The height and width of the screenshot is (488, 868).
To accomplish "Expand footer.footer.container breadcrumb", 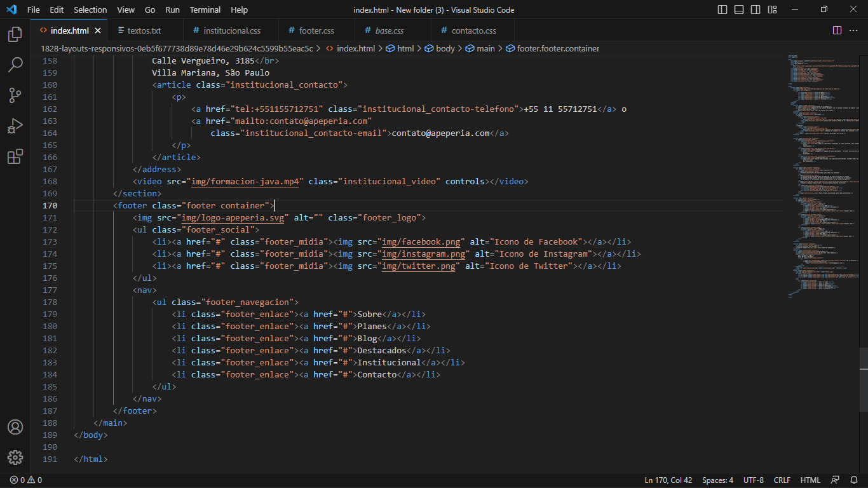I will (x=557, y=48).
